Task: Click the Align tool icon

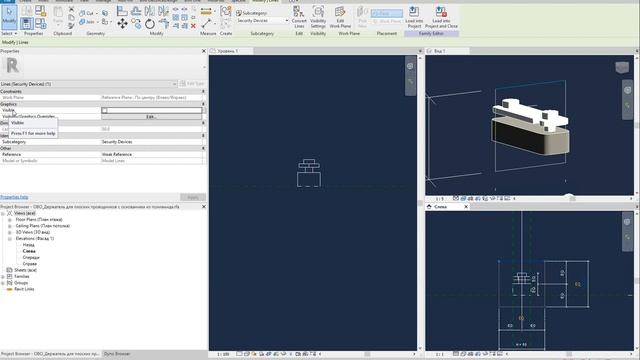Action: 122,11
